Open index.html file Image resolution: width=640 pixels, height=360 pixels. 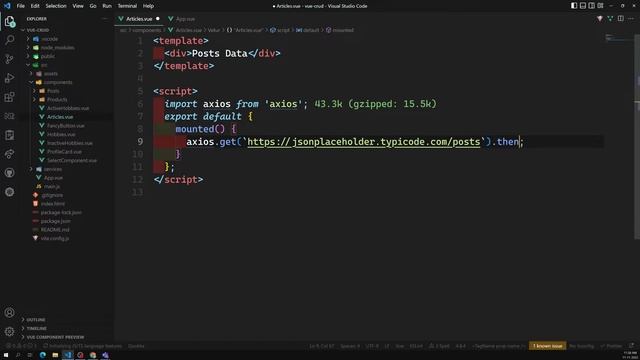(x=53, y=204)
